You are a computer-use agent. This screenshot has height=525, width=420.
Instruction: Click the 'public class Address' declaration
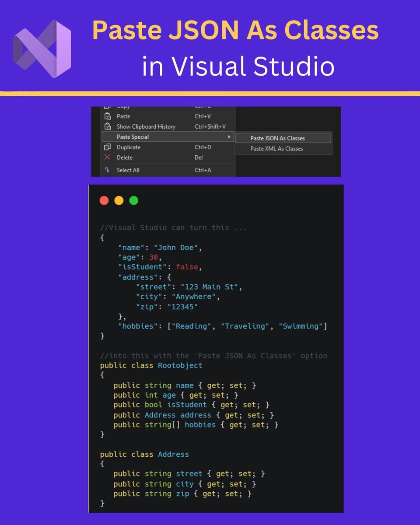tap(144, 454)
